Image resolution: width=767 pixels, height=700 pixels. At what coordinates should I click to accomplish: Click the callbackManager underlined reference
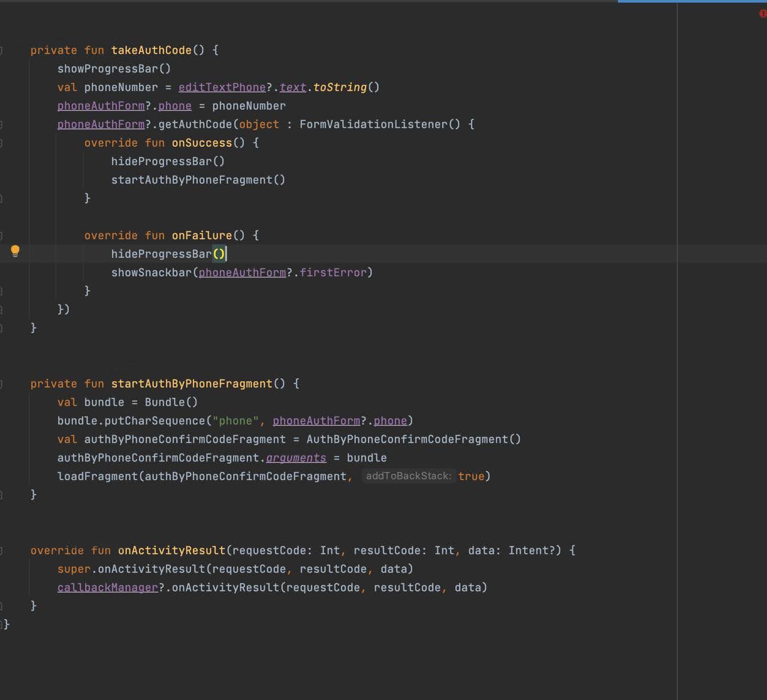pyautogui.click(x=108, y=587)
